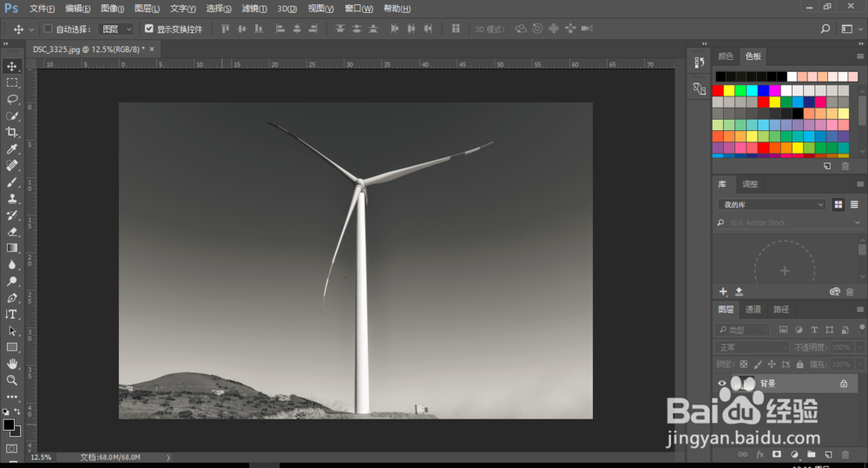Select the Gradient tool

point(11,247)
